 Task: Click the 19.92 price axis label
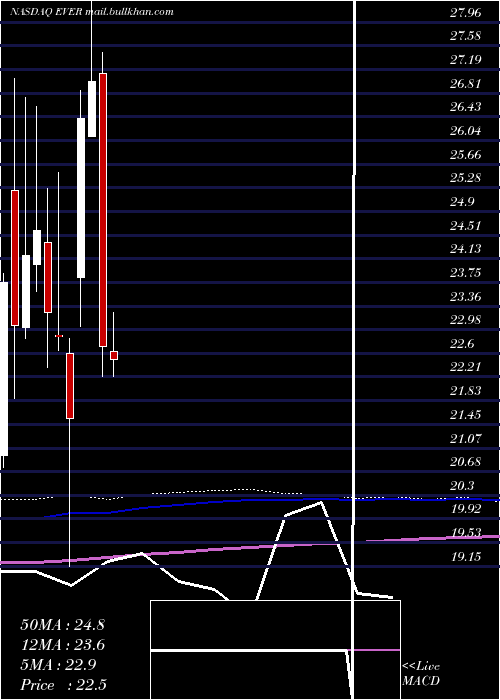(466, 509)
